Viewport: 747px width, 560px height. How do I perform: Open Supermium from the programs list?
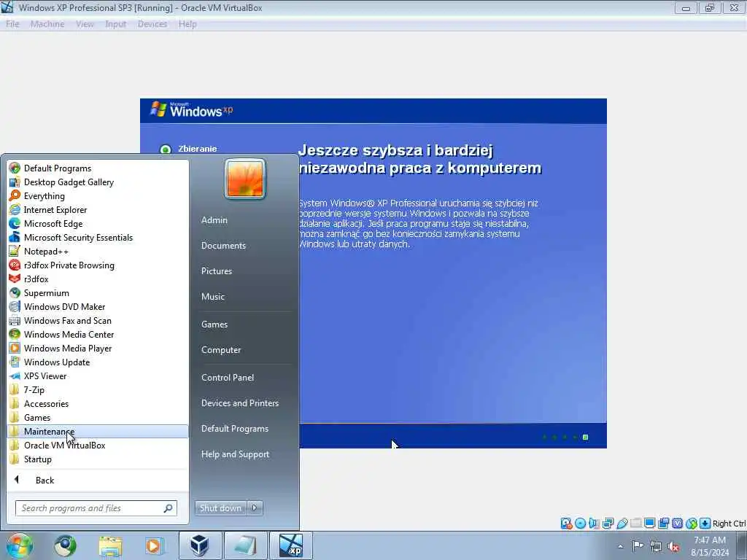98,293
